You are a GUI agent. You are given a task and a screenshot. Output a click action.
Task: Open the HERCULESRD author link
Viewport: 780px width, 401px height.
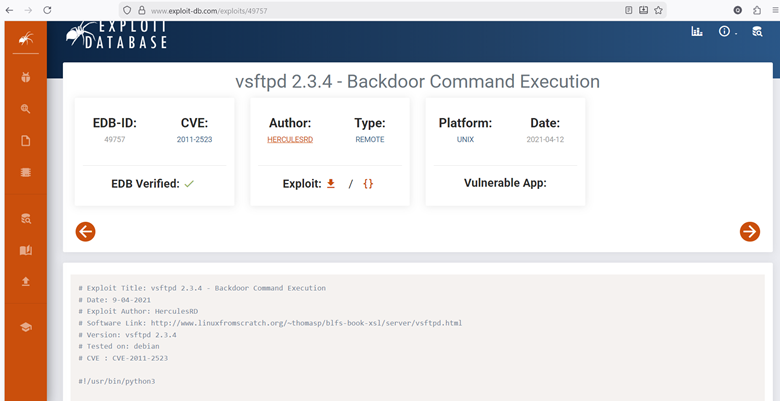[x=290, y=140]
